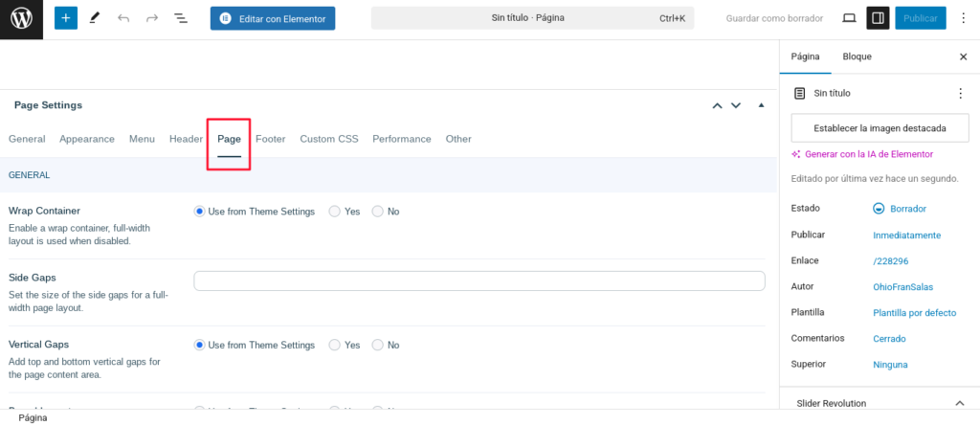The image size is (980, 426).
Task: Click Página breadcrumb in the footer bar
Action: tap(33, 418)
